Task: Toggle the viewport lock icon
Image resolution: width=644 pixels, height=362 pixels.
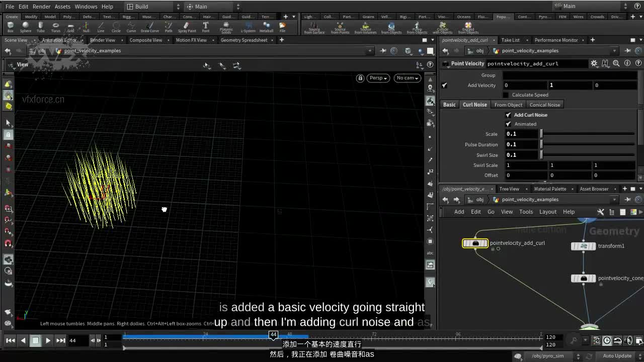Action: tap(360, 78)
